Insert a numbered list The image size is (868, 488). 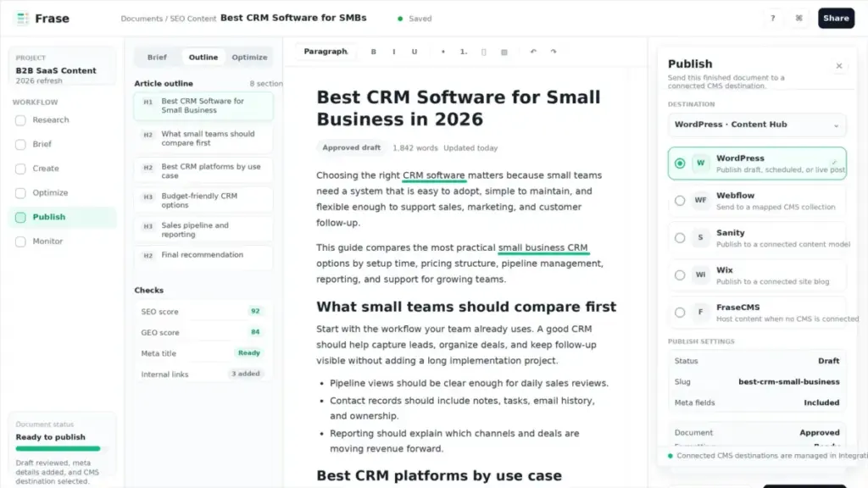[x=464, y=52]
